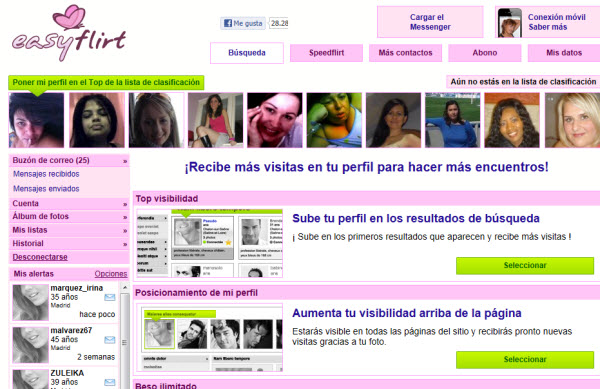Click the Desconectarse link
Screen dimensions: 600x389
tap(40, 257)
